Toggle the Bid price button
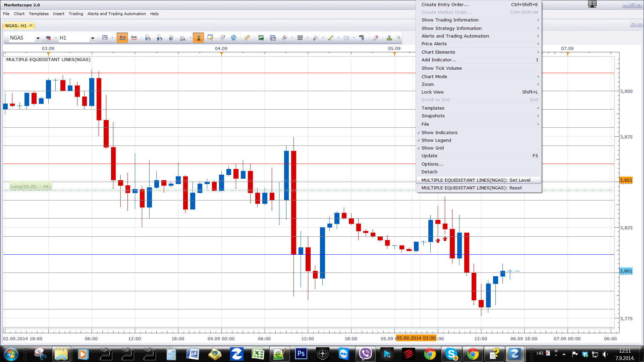This screenshot has width=644, height=362. coord(122,38)
